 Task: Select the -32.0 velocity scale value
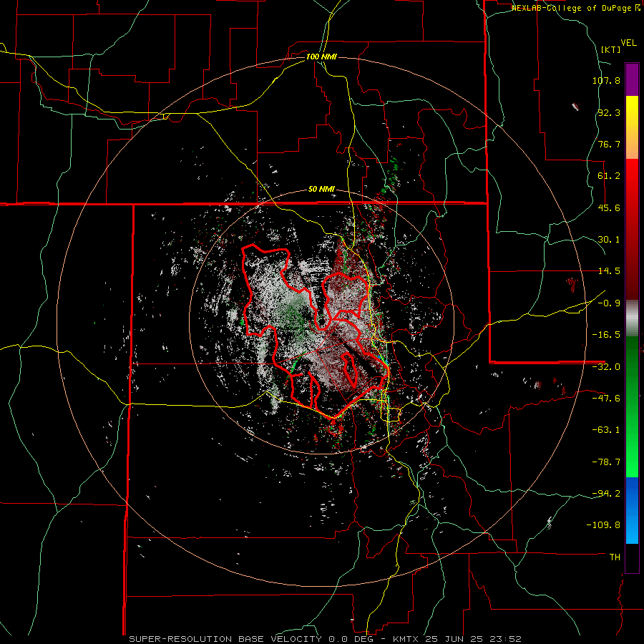(x=606, y=367)
